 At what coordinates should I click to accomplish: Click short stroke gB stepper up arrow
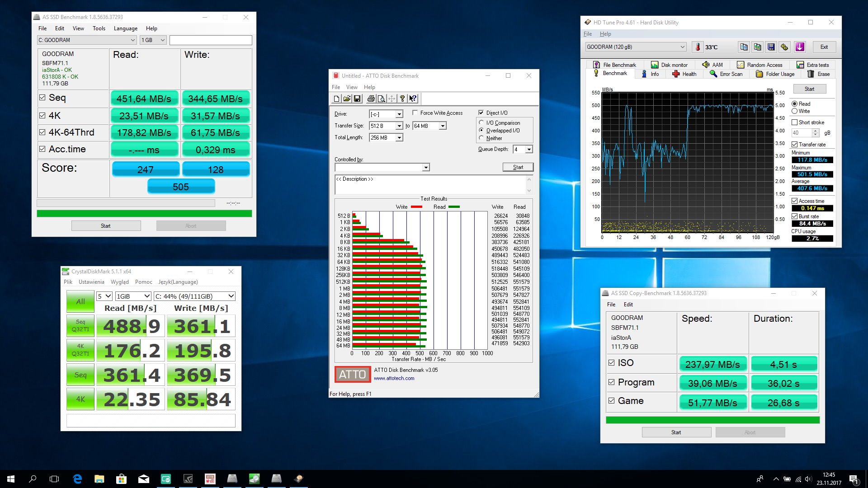[816, 131]
